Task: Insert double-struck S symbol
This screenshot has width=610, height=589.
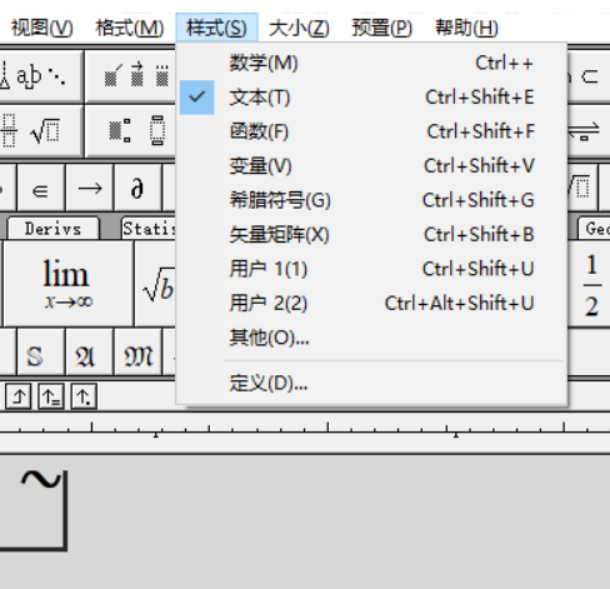Action: click(x=41, y=352)
